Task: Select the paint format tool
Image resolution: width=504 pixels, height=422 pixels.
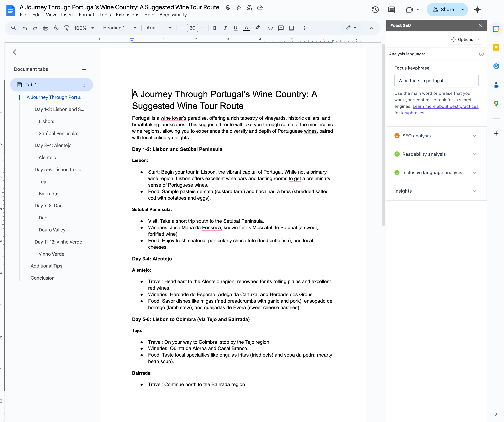Action: [66, 28]
